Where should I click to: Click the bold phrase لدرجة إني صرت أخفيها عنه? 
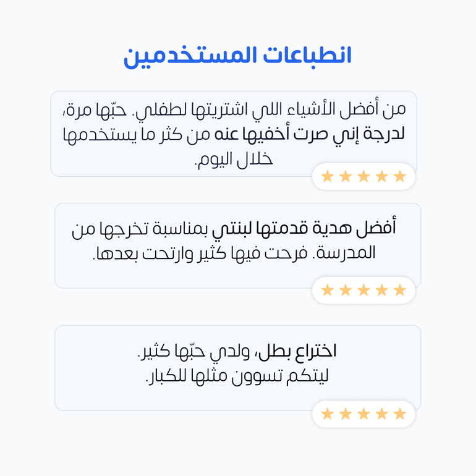click(x=310, y=135)
